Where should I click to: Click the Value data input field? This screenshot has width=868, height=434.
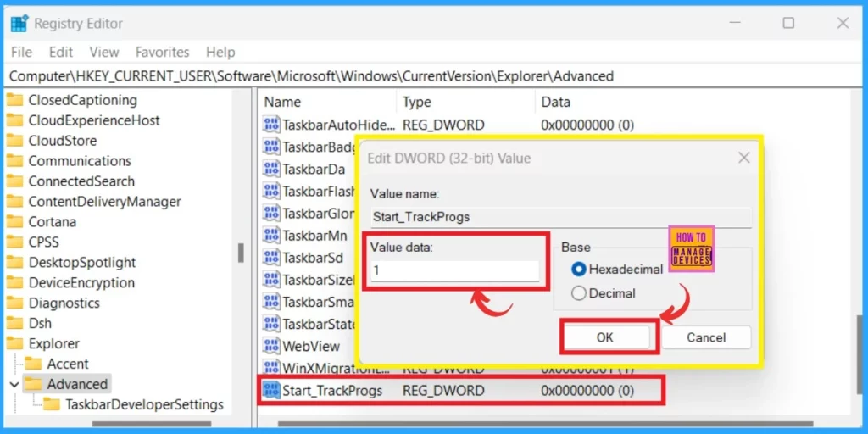click(454, 270)
